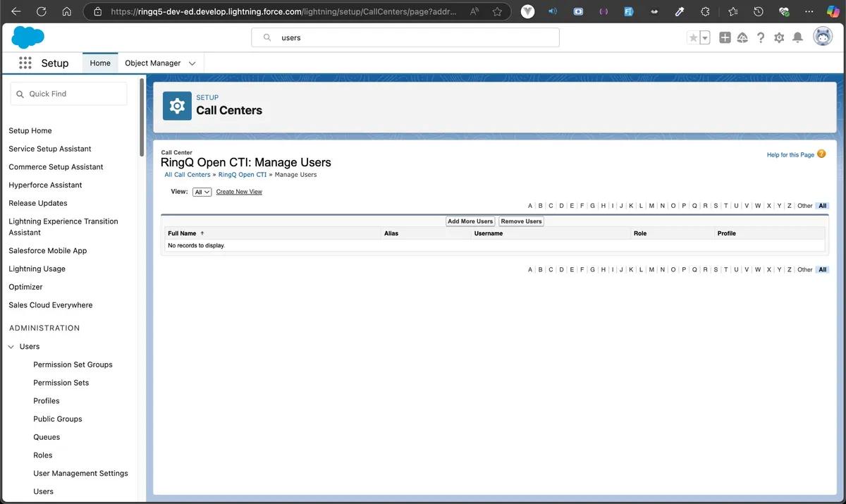
Task: Open the View dropdown showing All
Action: pyautogui.click(x=202, y=192)
